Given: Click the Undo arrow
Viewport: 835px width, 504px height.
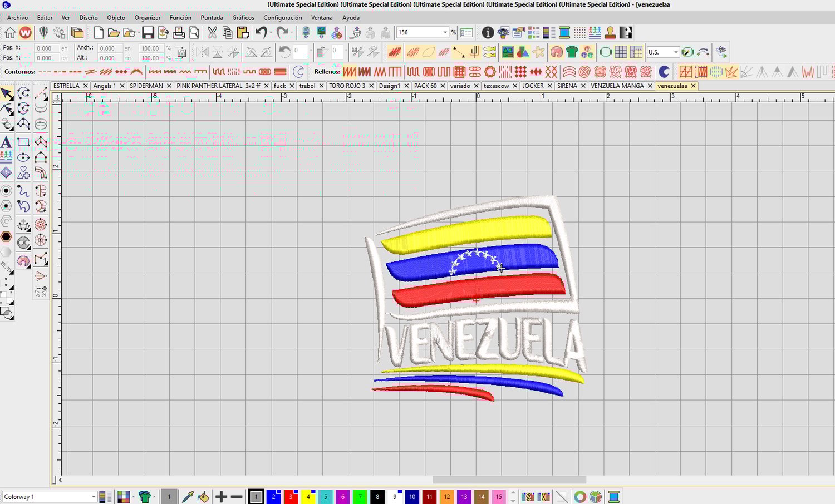Looking at the screenshot, I should pyautogui.click(x=261, y=33).
